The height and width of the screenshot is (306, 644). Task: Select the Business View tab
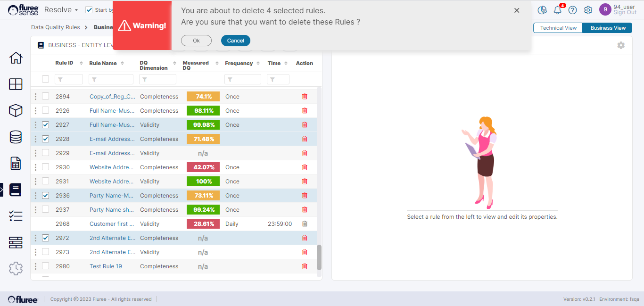point(608,28)
